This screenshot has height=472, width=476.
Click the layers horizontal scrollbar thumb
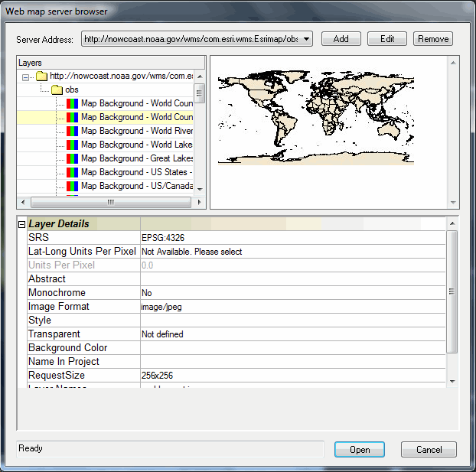tap(111, 202)
